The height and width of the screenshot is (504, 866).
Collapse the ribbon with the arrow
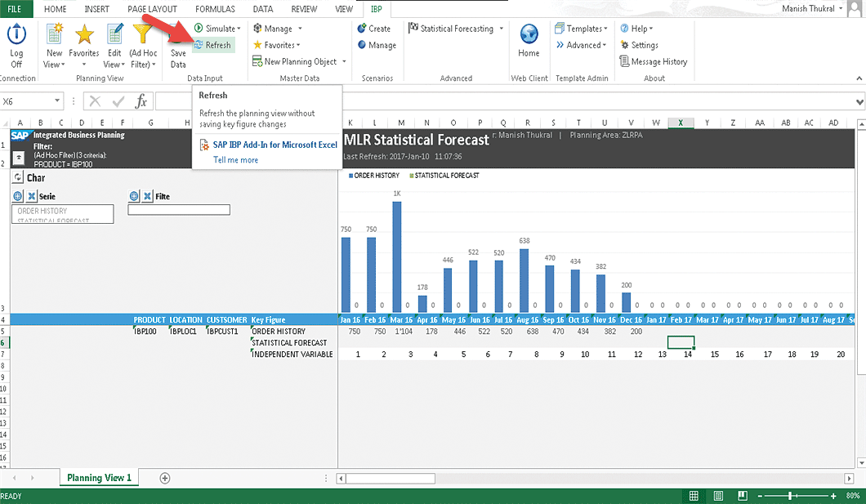(x=859, y=78)
